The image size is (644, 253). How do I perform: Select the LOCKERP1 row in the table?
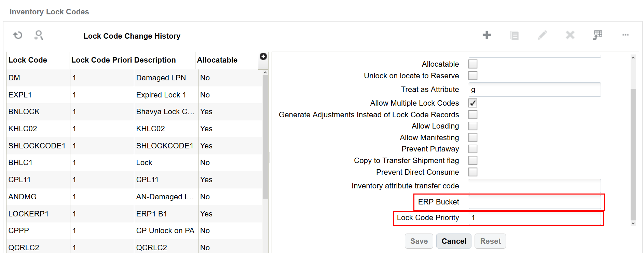tap(28, 214)
